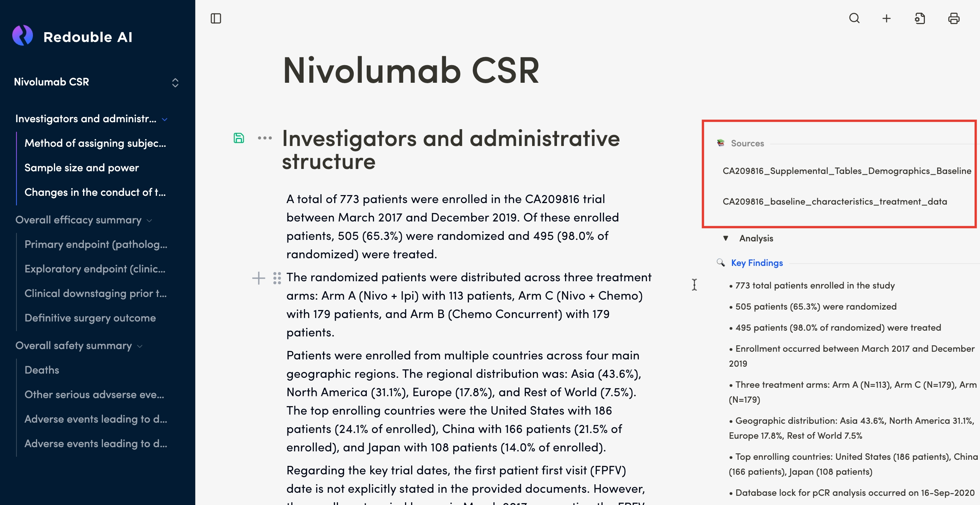Click the document settings export icon
Viewport: 980px width, 505px height.
[920, 18]
